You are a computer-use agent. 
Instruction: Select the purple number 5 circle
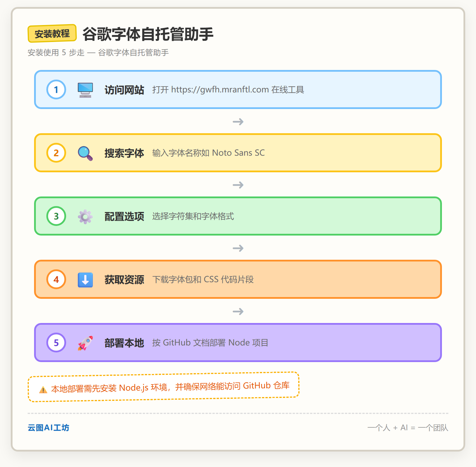pyautogui.click(x=56, y=343)
